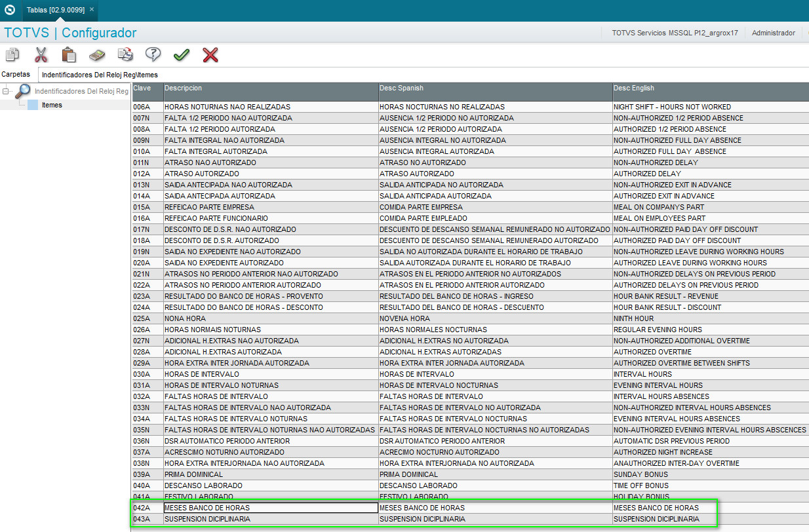Select cell ACRESCIMO NOTURNO AUTORIZADO

(271, 452)
